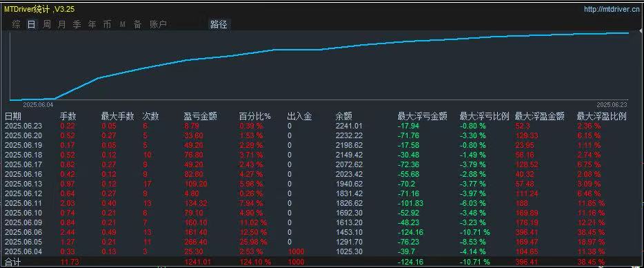
Task: Switch to the M tab
Action: point(123,24)
